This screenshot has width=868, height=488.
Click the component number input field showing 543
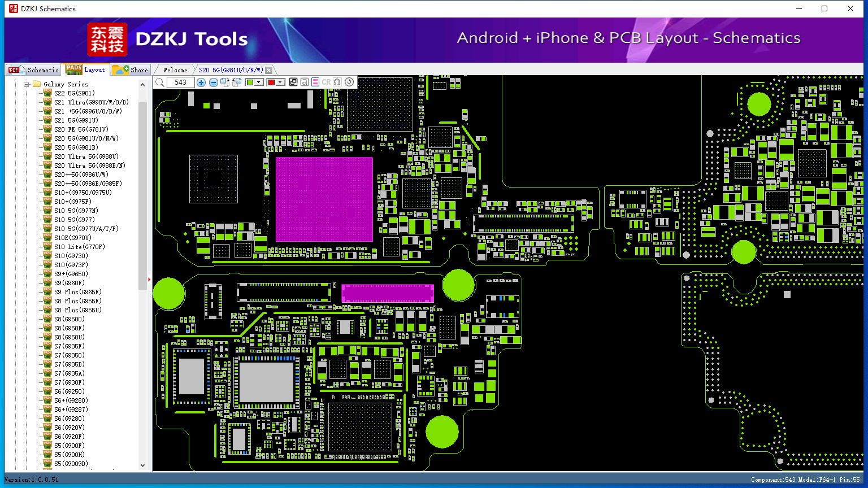coord(180,82)
